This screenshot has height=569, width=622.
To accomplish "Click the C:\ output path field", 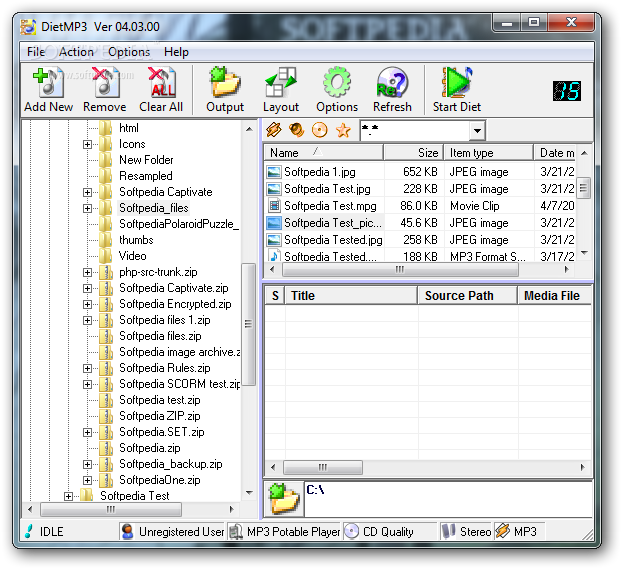I will [x=449, y=499].
